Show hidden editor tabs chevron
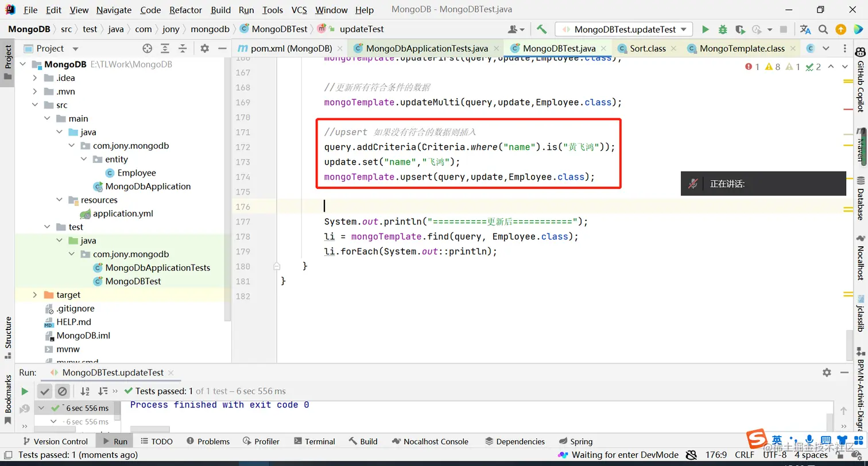The height and width of the screenshot is (466, 868). 826,48
